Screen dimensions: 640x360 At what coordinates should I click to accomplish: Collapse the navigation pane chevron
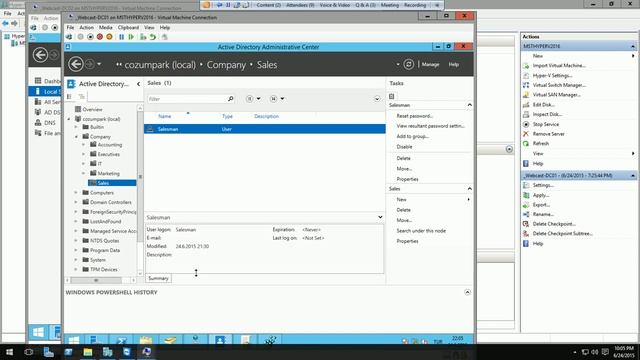138,84
